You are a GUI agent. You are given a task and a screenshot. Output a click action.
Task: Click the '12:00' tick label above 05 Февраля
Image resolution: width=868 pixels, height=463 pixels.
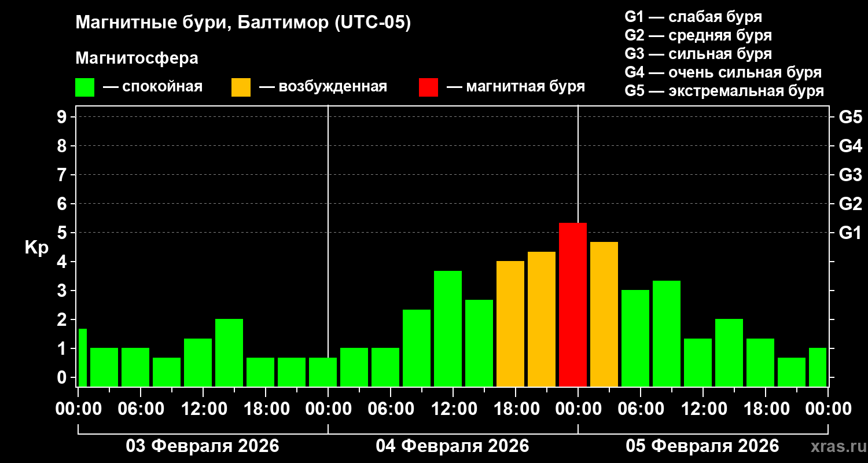[x=703, y=409]
